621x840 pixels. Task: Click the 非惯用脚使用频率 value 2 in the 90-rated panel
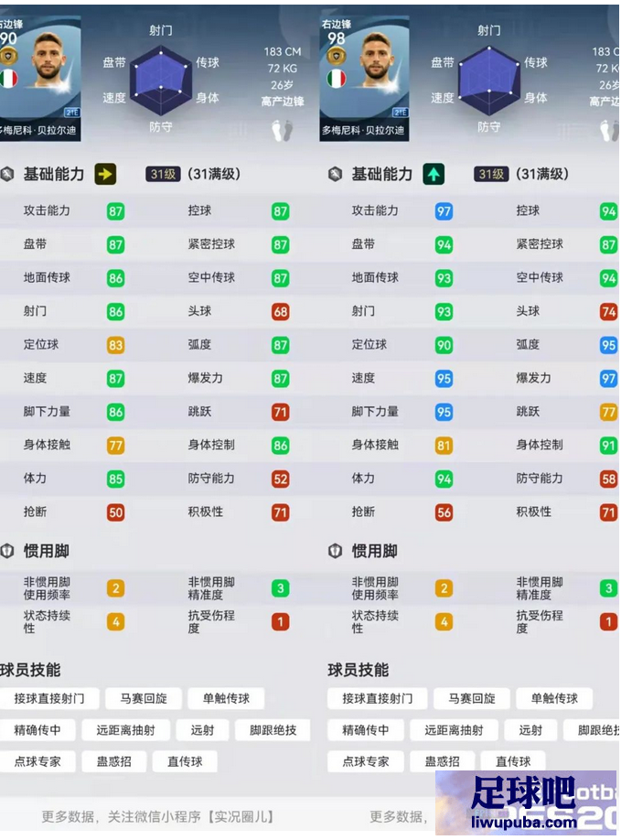(115, 588)
